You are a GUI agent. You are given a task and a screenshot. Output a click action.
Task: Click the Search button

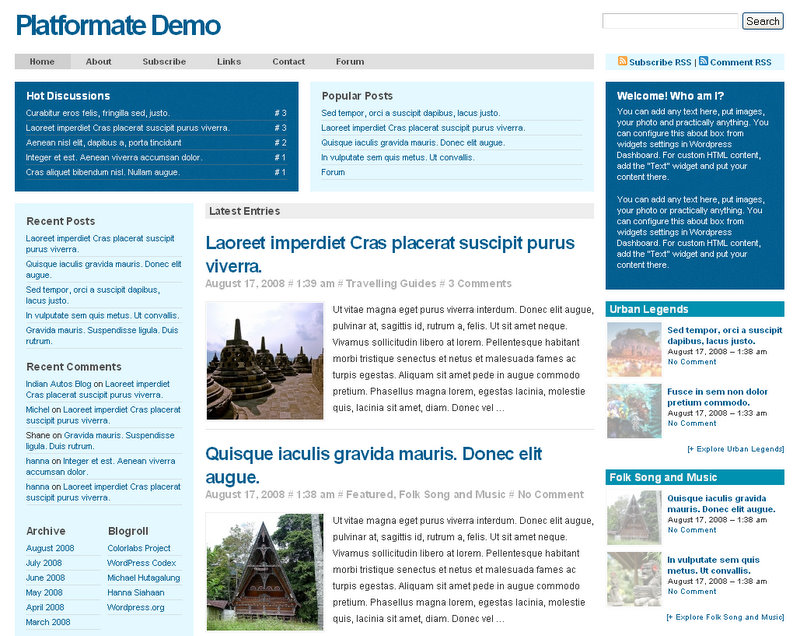pos(763,21)
